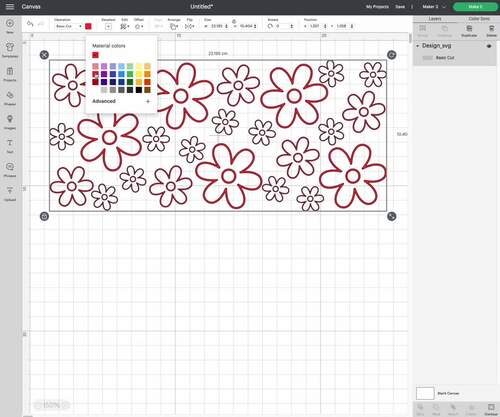This screenshot has width=500, height=417.
Task: Select the yellow swatch in the middle row
Action: (139, 74)
